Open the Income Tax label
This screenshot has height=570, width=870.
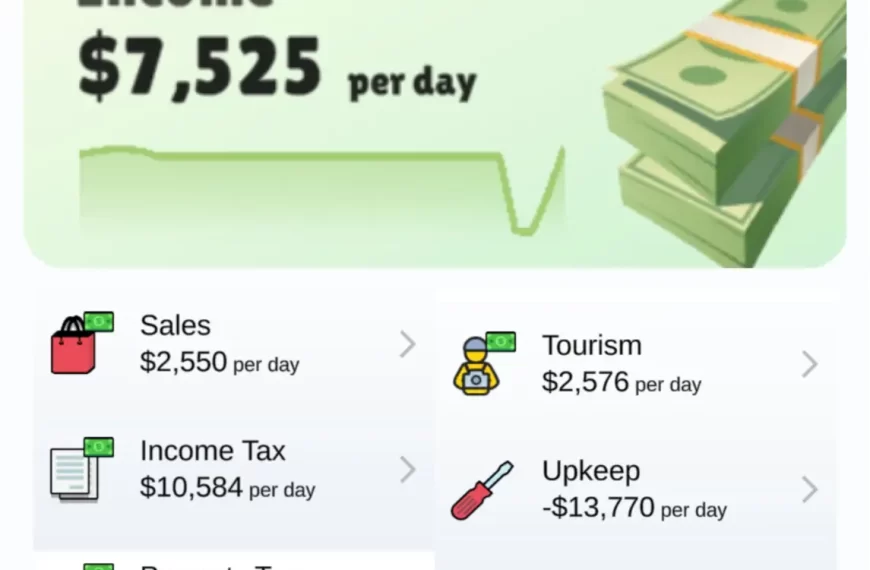[x=212, y=451]
